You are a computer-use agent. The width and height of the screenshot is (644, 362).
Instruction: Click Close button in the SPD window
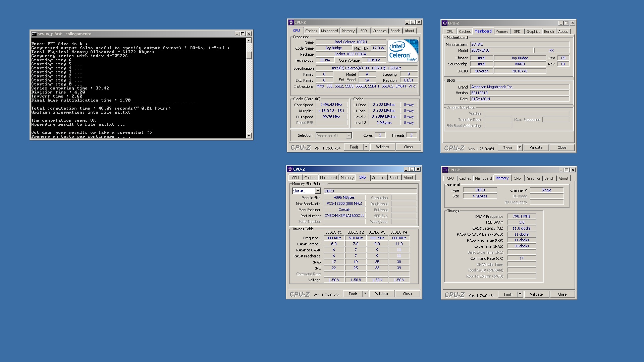(407, 294)
